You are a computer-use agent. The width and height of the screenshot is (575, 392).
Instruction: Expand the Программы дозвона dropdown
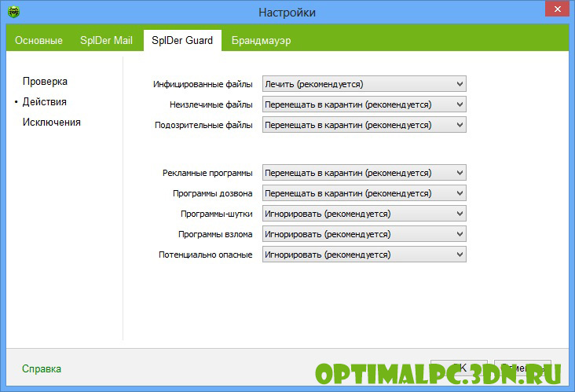pyautogui.click(x=364, y=193)
